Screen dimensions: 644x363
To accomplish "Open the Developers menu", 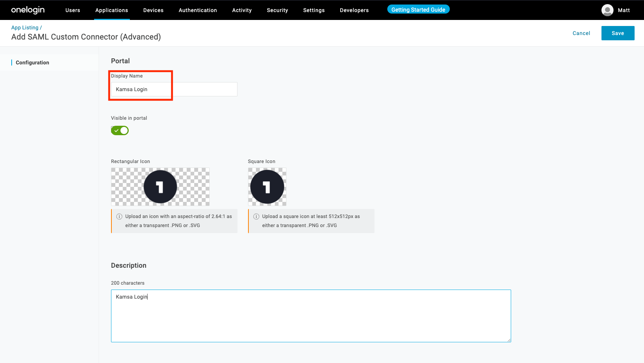I will point(354,10).
